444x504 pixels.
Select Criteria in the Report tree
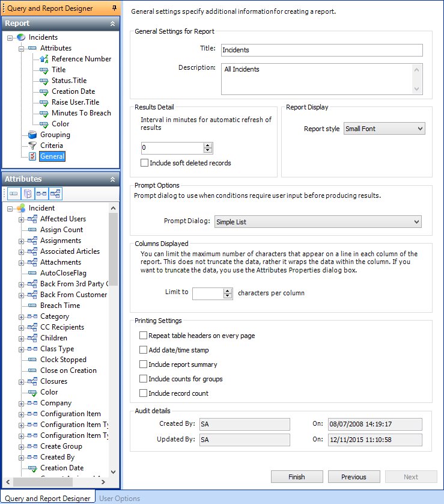[52, 146]
